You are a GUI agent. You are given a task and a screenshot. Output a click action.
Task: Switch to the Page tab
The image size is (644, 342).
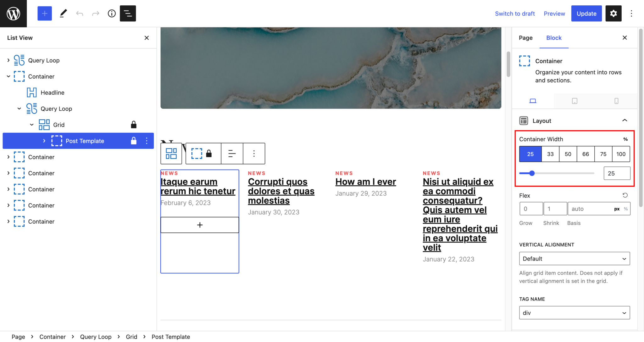[525, 38]
